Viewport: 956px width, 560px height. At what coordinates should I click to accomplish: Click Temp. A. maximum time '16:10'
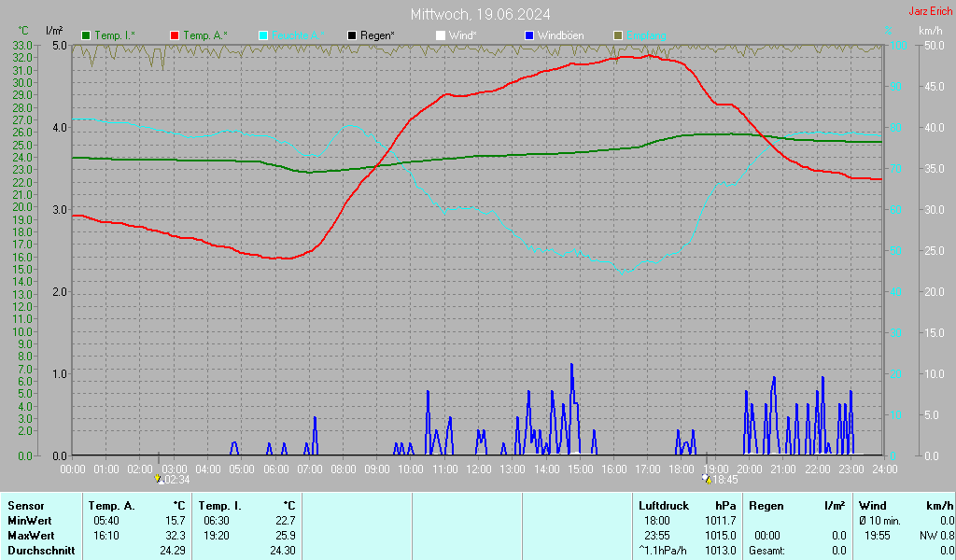point(106,536)
